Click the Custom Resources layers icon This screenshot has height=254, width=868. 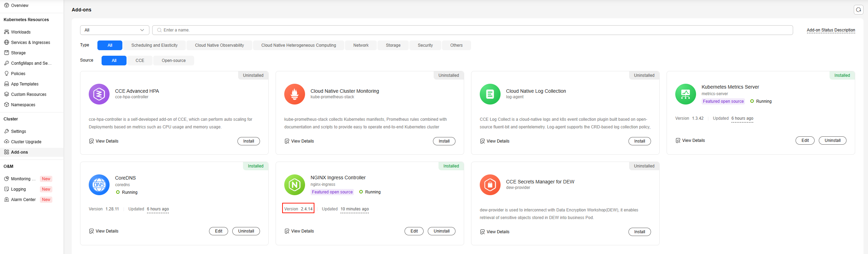6,94
